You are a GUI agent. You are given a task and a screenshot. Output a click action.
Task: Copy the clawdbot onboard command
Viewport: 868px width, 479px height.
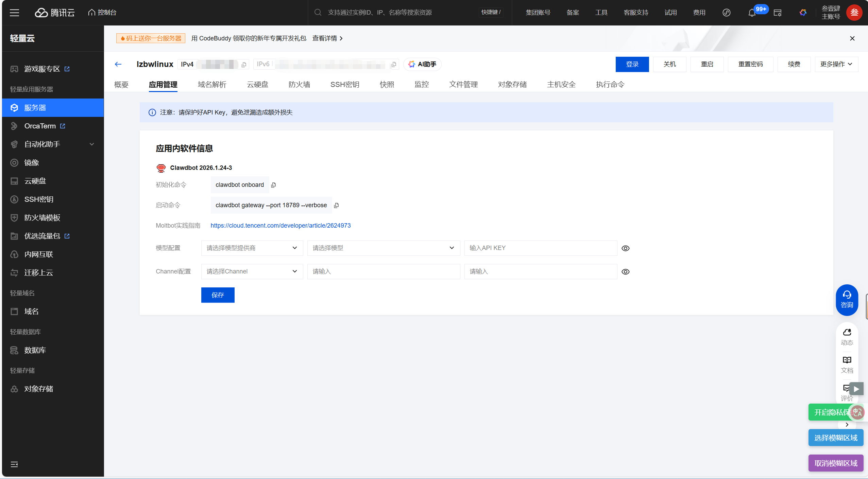pyautogui.click(x=273, y=185)
